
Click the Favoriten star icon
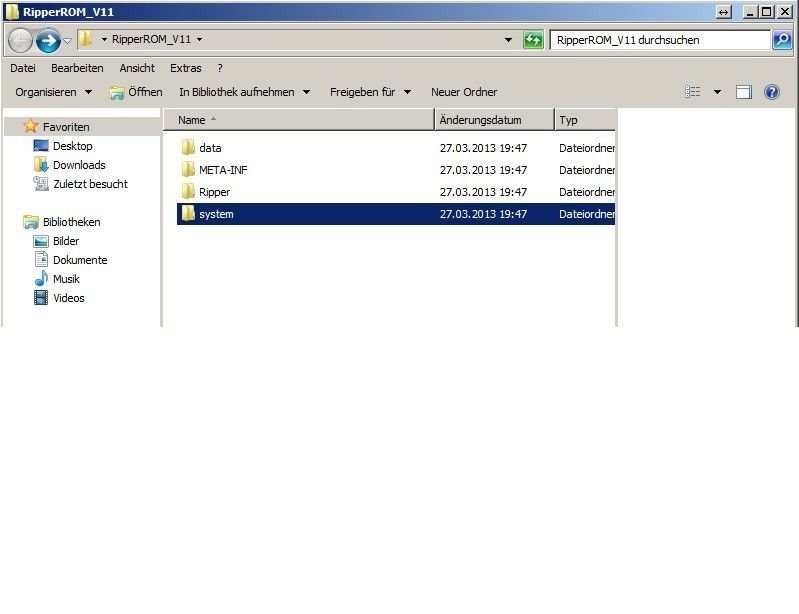click(31, 126)
